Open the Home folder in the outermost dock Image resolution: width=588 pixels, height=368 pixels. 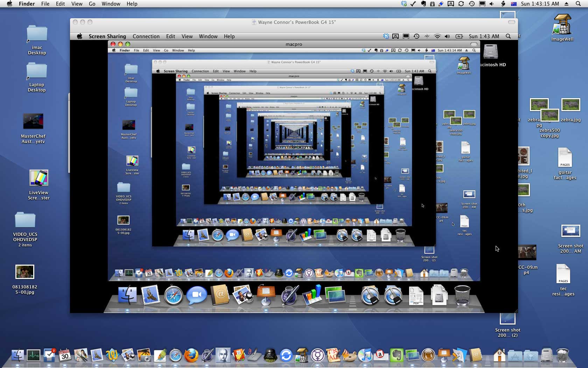click(x=499, y=355)
